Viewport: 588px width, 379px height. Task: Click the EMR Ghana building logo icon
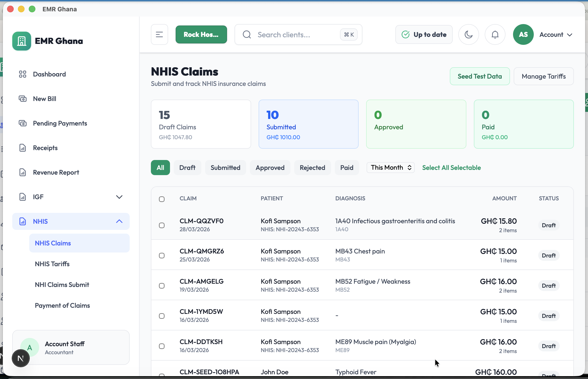[21, 41]
